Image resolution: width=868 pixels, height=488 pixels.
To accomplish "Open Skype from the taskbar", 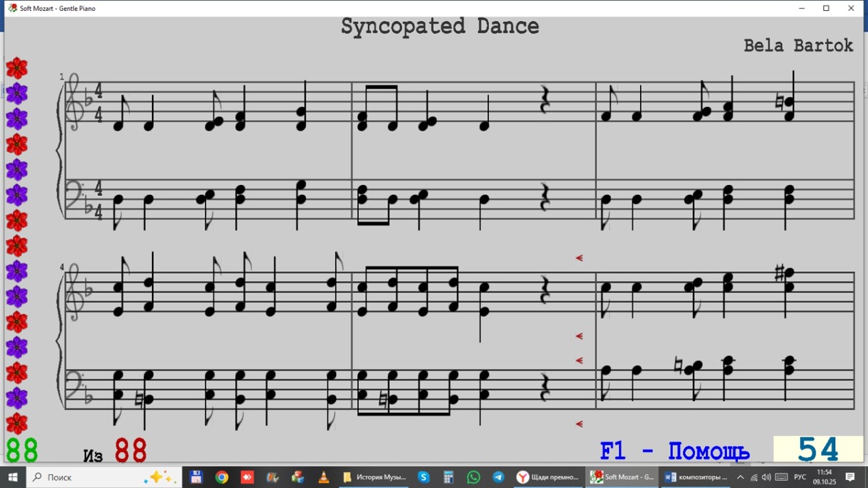I will click(424, 477).
